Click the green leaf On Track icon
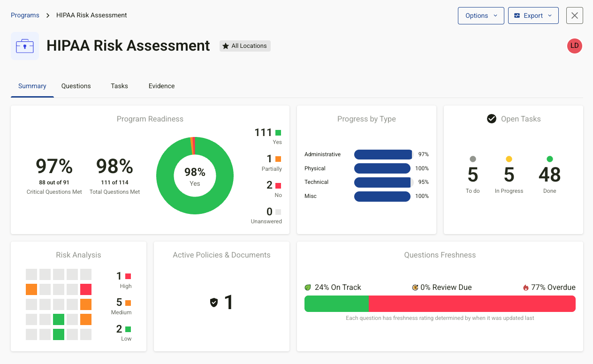 click(308, 288)
